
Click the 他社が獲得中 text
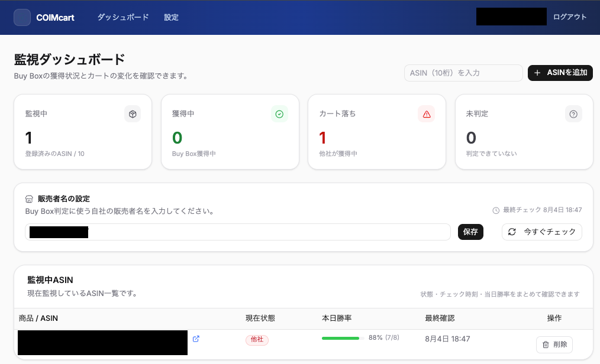point(338,154)
